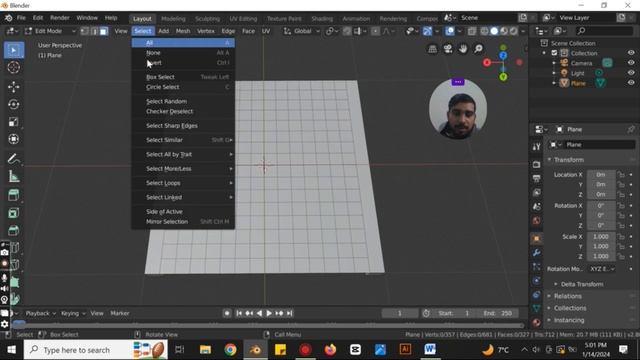Open the Playback dropdown
Viewport: 640px width, 360px height.
[40, 313]
